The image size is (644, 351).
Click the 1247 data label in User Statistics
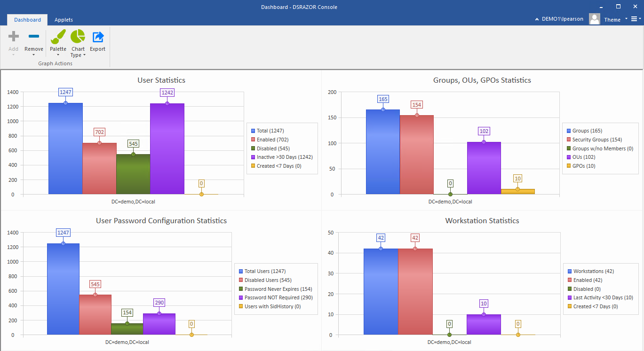click(65, 92)
